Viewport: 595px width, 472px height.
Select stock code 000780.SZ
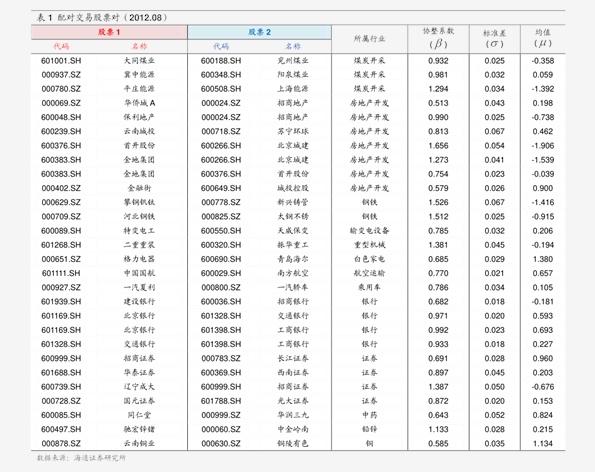[x=61, y=89]
